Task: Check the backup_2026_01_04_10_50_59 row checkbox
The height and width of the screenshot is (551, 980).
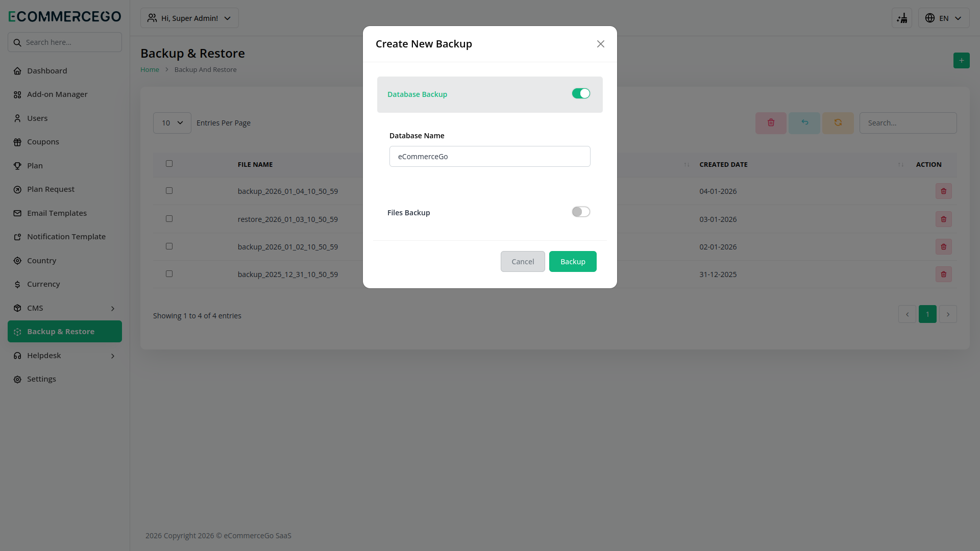Action: pyautogui.click(x=169, y=190)
